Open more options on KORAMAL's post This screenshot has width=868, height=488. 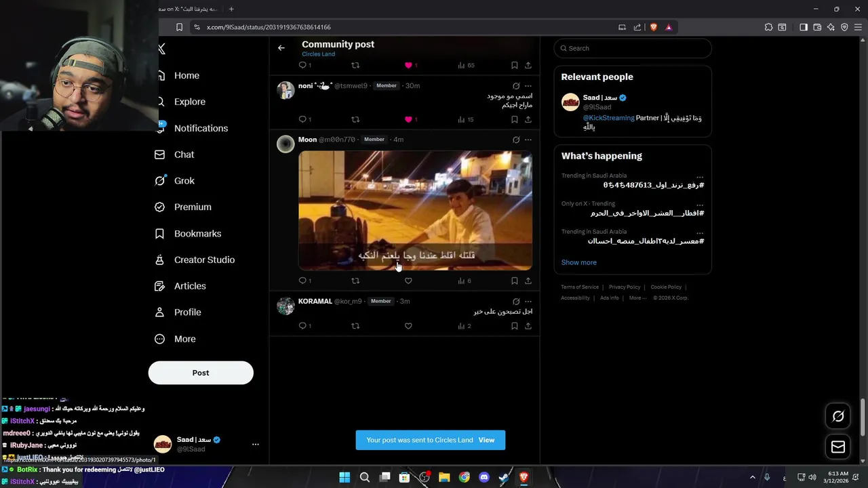528,302
